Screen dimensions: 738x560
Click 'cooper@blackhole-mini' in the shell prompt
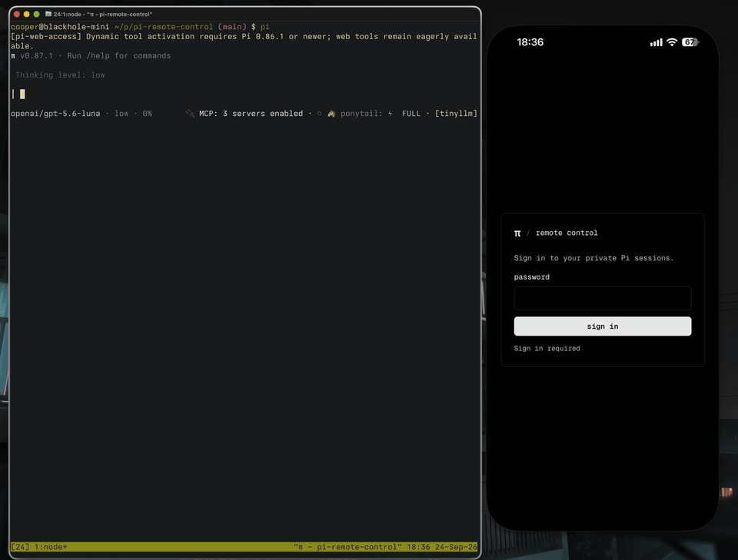60,27
